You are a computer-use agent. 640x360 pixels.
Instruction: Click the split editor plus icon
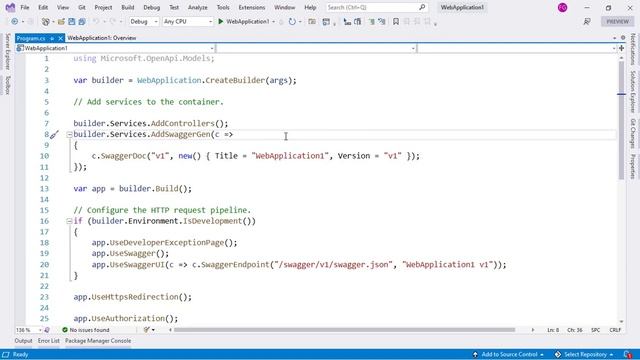pyautogui.click(x=622, y=48)
